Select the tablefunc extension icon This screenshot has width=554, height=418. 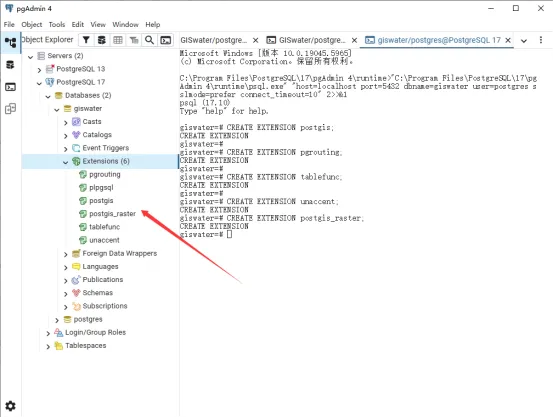(x=83, y=227)
